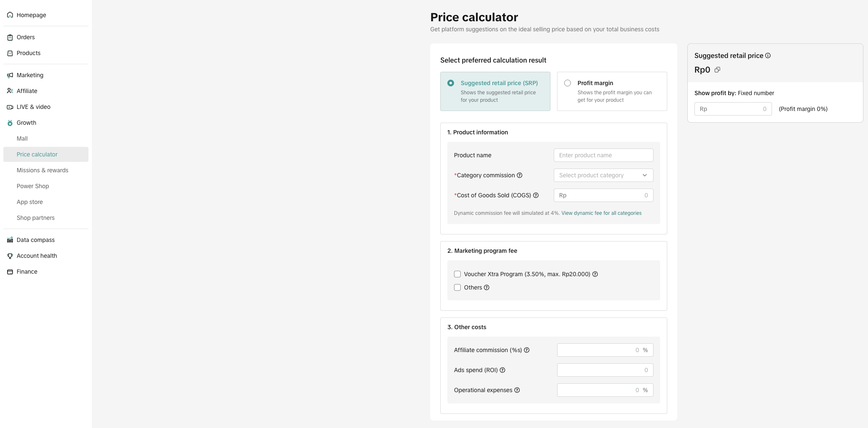868x428 pixels.
Task: Click the info icon next to Suggested retail price
Action: tap(768, 55)
